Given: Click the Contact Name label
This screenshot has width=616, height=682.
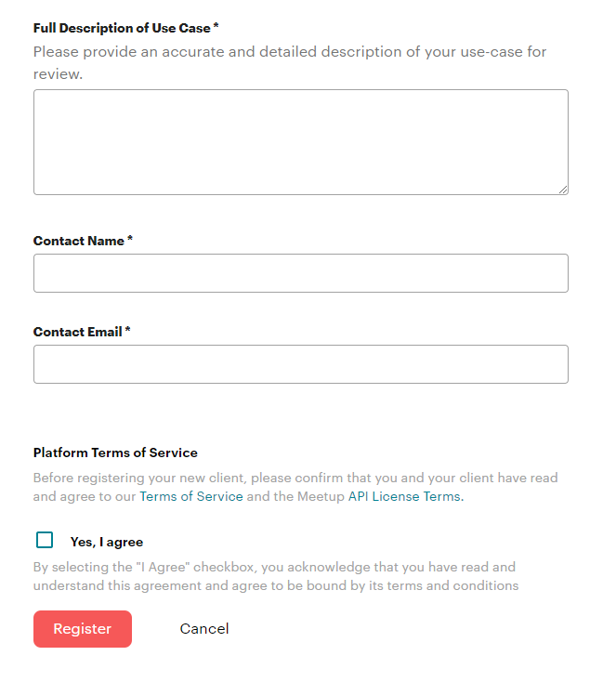Looking at the screenshot, I should click(x=79, y=241).
